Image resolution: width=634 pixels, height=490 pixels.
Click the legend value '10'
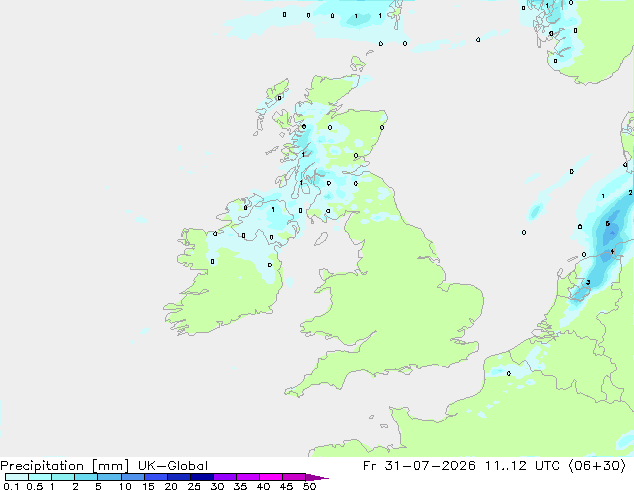click(125, 486)
